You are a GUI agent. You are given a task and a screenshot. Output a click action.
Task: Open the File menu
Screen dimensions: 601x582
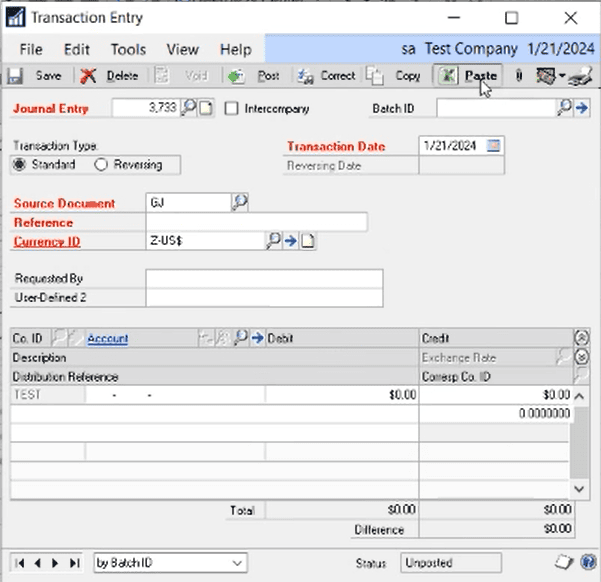coord(31,49)
